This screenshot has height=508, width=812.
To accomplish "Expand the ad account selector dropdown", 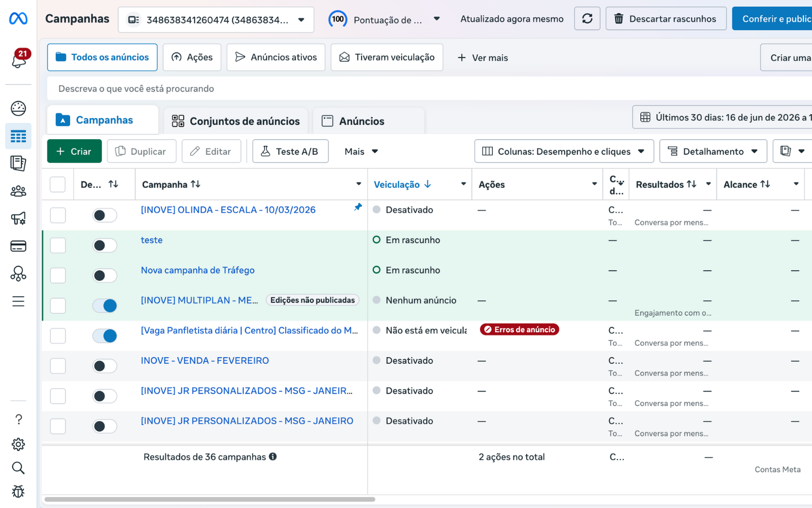I will pos(216,20).
